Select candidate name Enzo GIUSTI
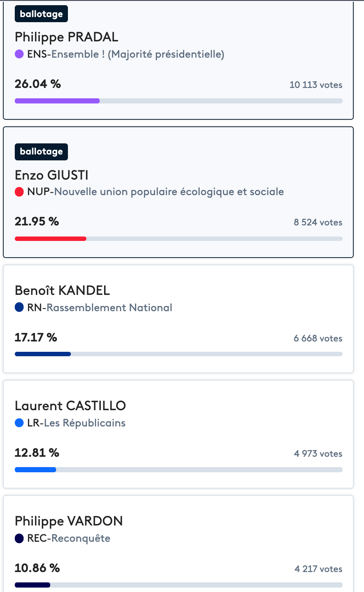 pyautogui.click(x=52, y=175)
